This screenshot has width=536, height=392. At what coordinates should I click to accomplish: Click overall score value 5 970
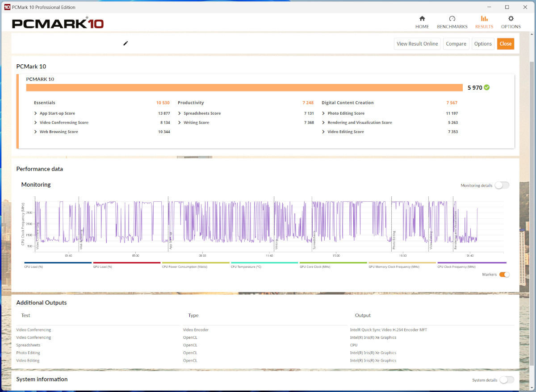point(475,88)
